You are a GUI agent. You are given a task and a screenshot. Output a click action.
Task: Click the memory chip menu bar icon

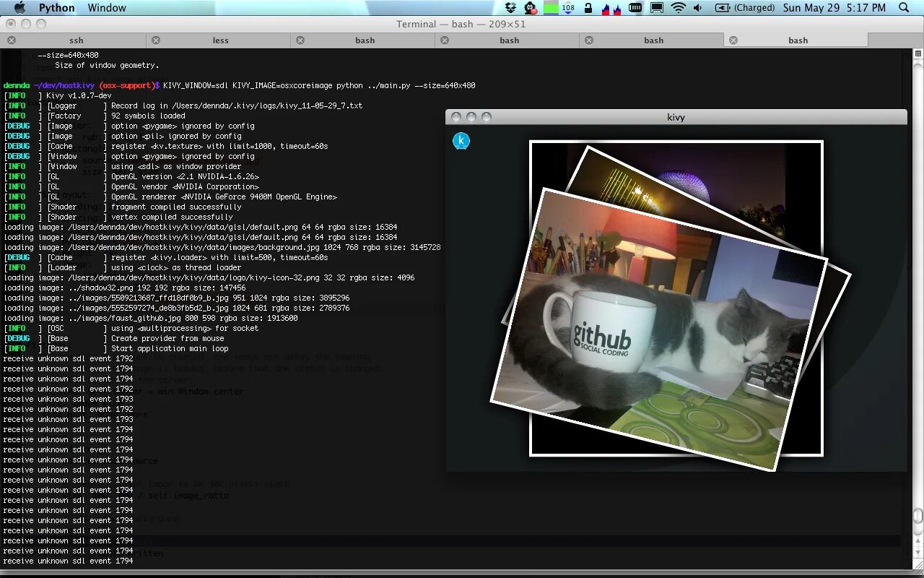(635, 8)
